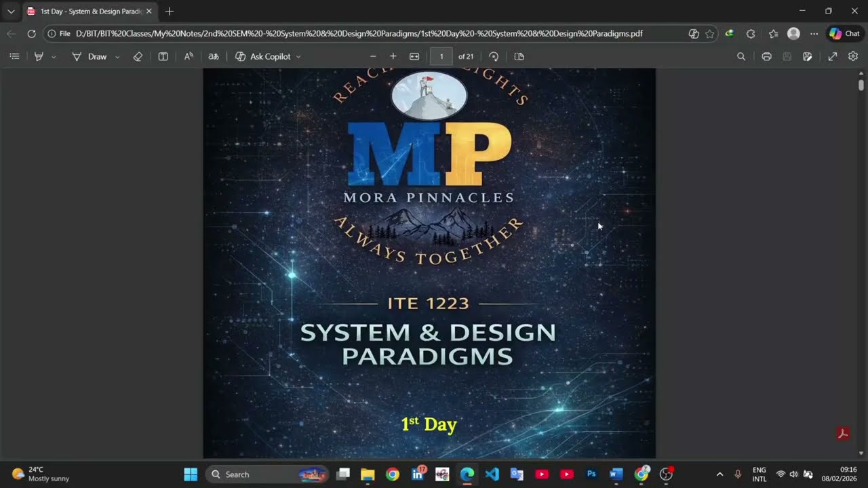Click the page number input field

pyautogui.click(x=441, y=56)
